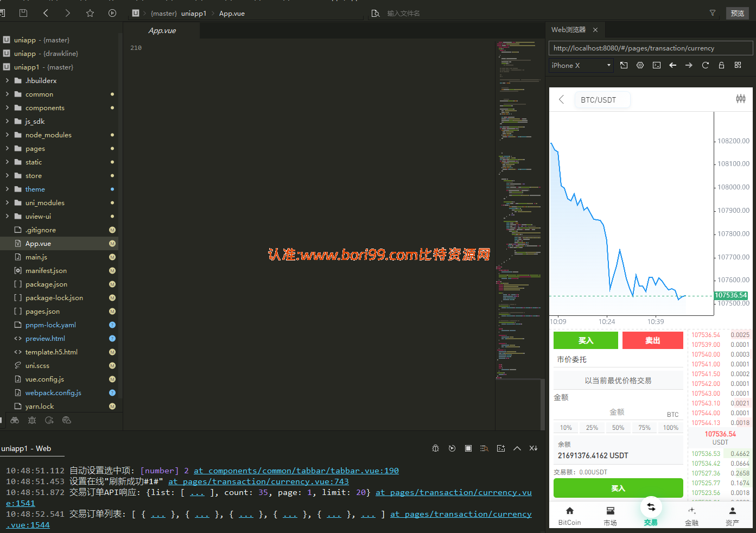Open BitCoin home tab in bottom bar
756x533 pixels.
pos(569,516)
